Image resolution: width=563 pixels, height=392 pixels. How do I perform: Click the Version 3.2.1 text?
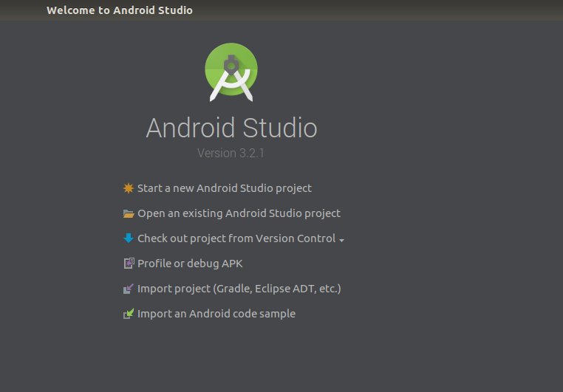(231, 153)
